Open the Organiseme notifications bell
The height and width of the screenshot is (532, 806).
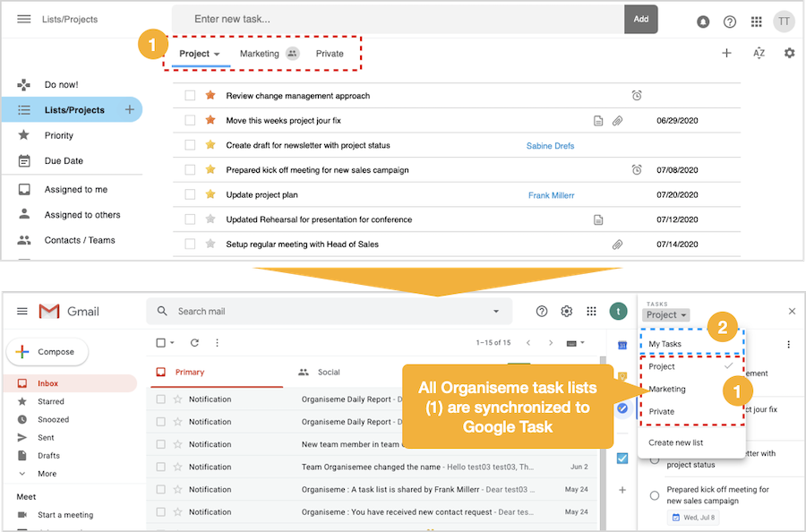[x=703, y=21]
